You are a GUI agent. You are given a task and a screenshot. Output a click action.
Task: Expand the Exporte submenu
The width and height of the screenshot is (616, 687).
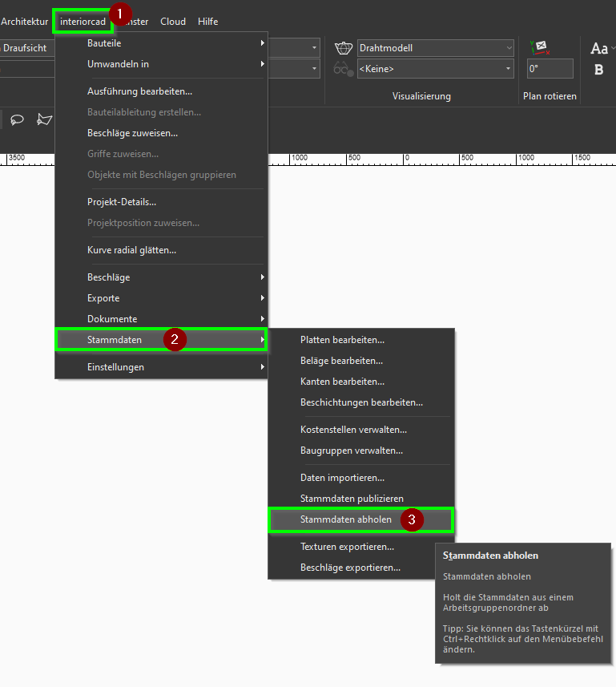click(x=161, y=298)
